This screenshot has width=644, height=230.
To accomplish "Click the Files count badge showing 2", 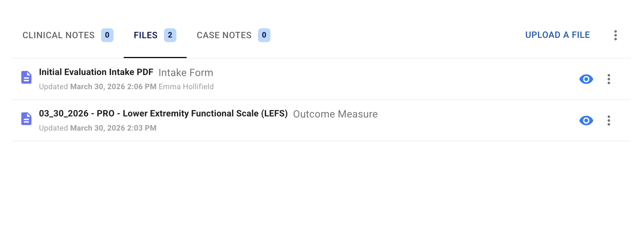I will [x=170, y=35].
